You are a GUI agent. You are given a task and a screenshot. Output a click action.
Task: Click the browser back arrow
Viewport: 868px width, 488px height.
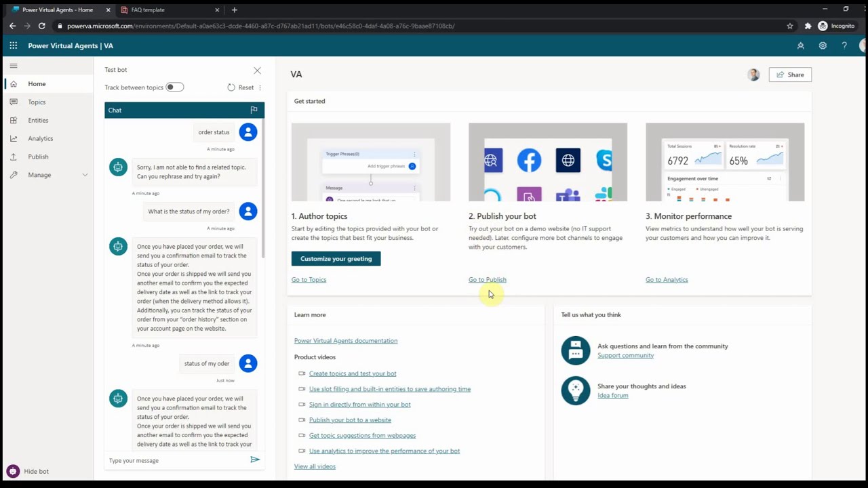(x=12, y=26)
